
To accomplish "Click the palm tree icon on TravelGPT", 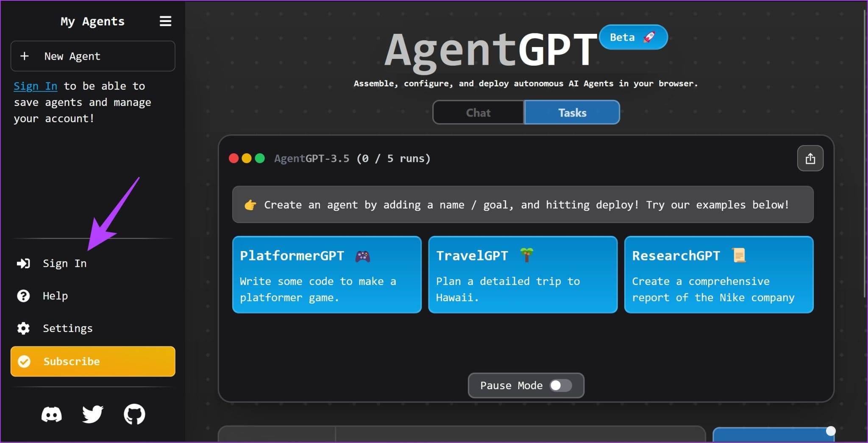I will [527, 255].
